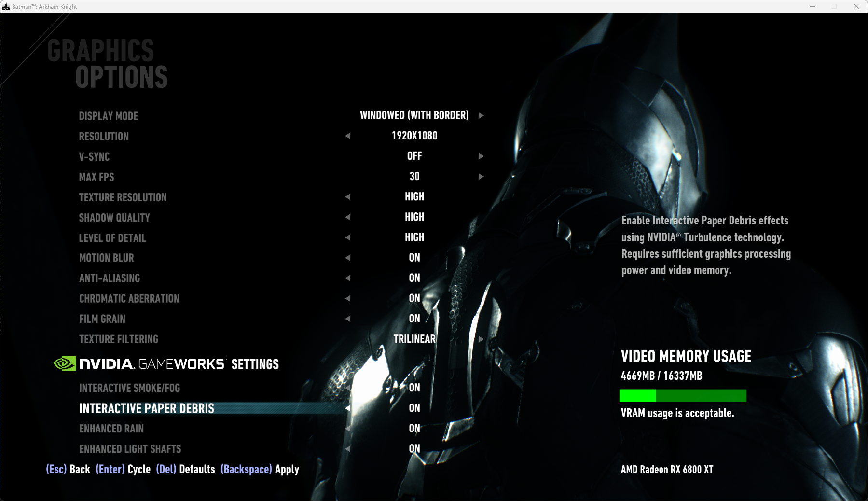The height and width of the screenshot is (501, 868).
Task: Toggle the Interactive Paper Debris ON value
Action: click(x=414, y=408)
